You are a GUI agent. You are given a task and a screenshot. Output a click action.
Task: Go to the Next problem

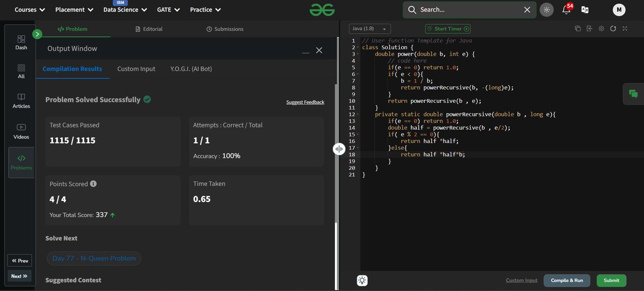click(x=19, y=276)
